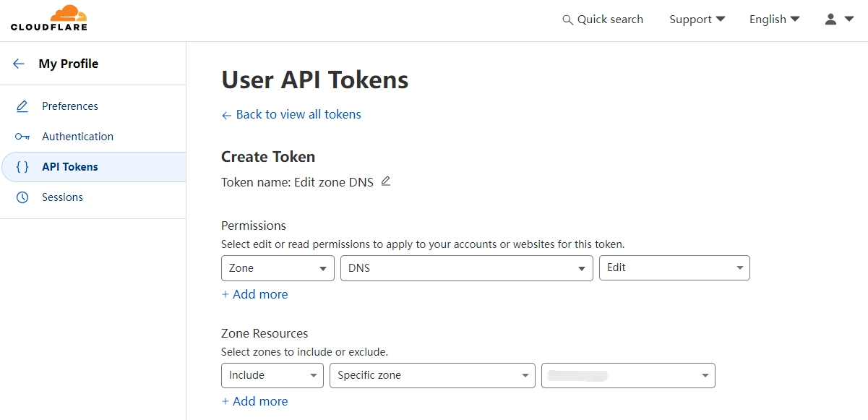Click the curly braces API Tokens icon
The width and height of the screenshot is (868, 420).
(x=22, y=167)
